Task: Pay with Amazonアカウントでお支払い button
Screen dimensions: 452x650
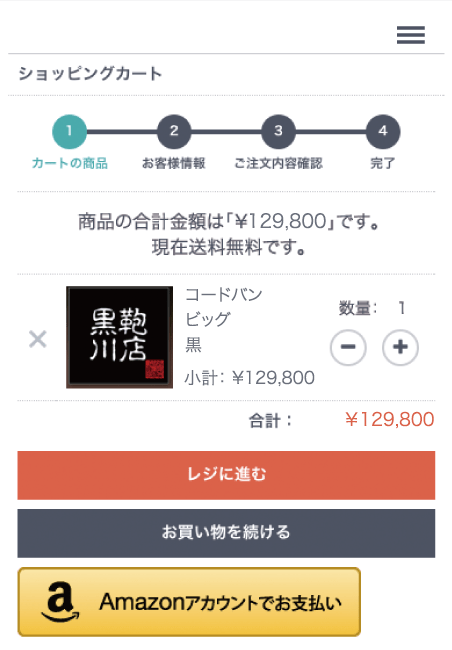Action: (189, 601)
